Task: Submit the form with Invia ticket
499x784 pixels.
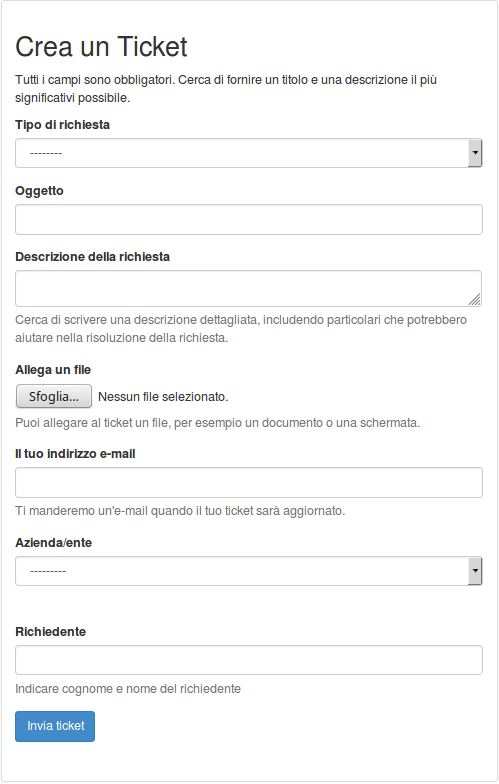Action: tap(55, 726)
